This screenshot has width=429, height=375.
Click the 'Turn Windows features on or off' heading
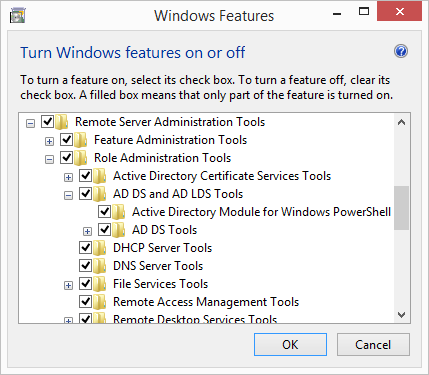[133, 53]
